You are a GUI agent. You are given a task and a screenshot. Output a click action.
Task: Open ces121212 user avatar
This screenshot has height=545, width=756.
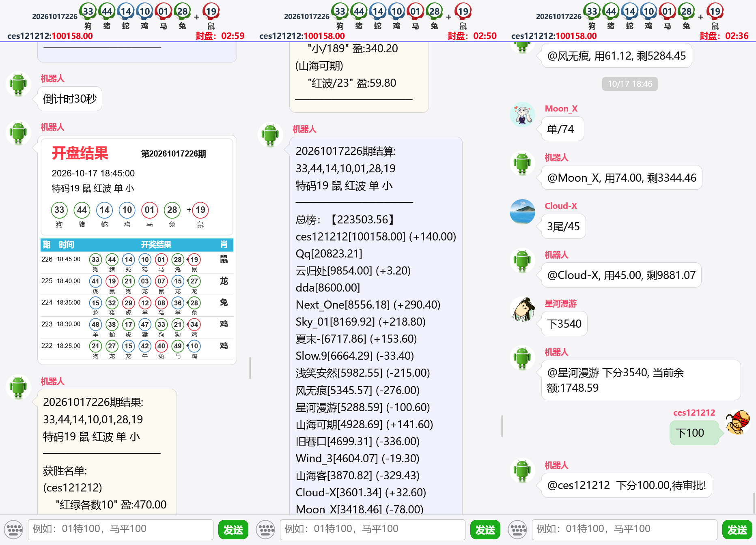(738, 422)
